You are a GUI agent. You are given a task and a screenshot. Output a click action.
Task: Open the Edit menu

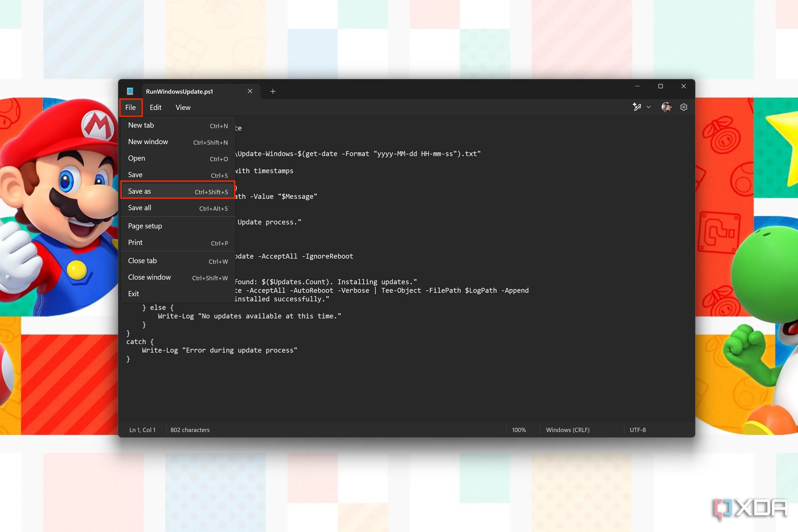coord(155,107)
